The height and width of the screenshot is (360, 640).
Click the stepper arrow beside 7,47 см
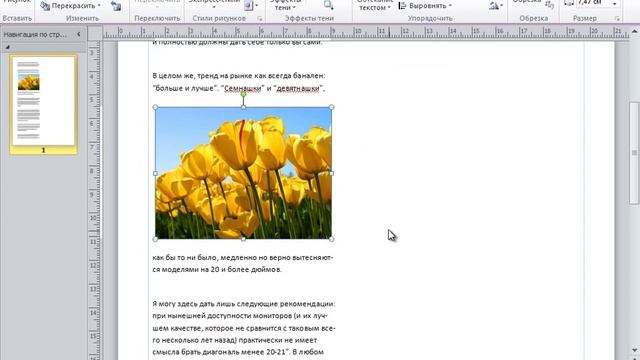click(615, 3)
